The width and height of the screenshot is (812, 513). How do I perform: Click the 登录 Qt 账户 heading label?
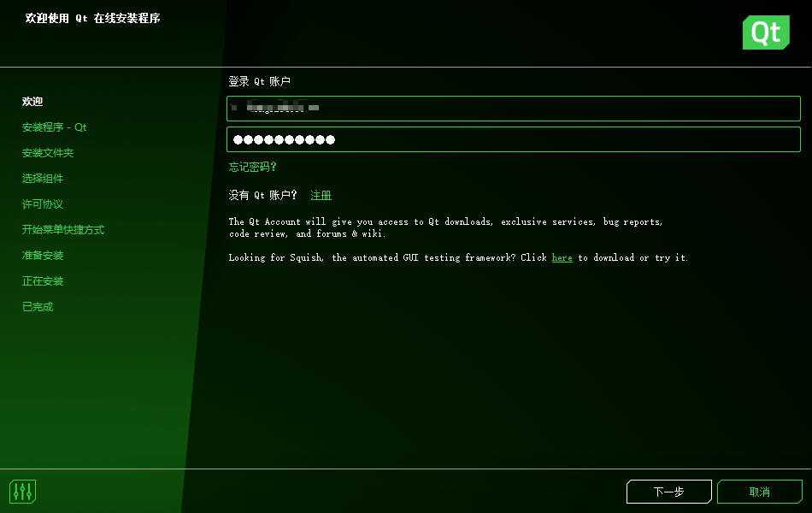click(260, 81)
